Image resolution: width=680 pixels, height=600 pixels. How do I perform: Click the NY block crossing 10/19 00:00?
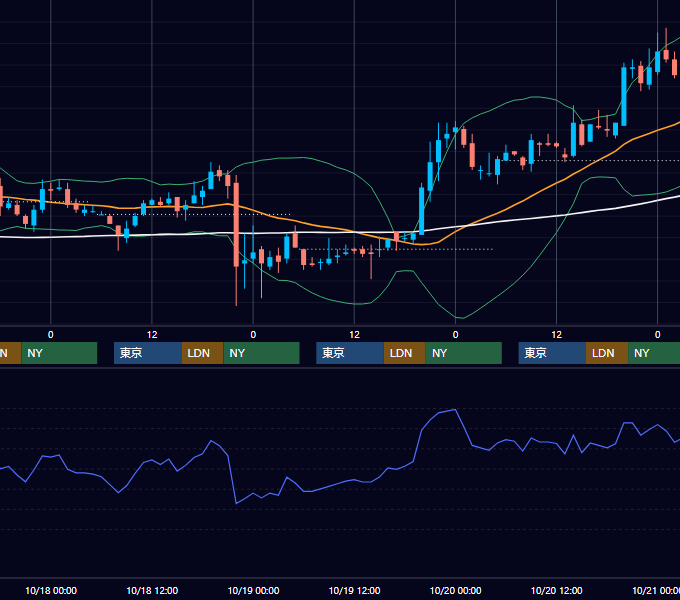262,353
